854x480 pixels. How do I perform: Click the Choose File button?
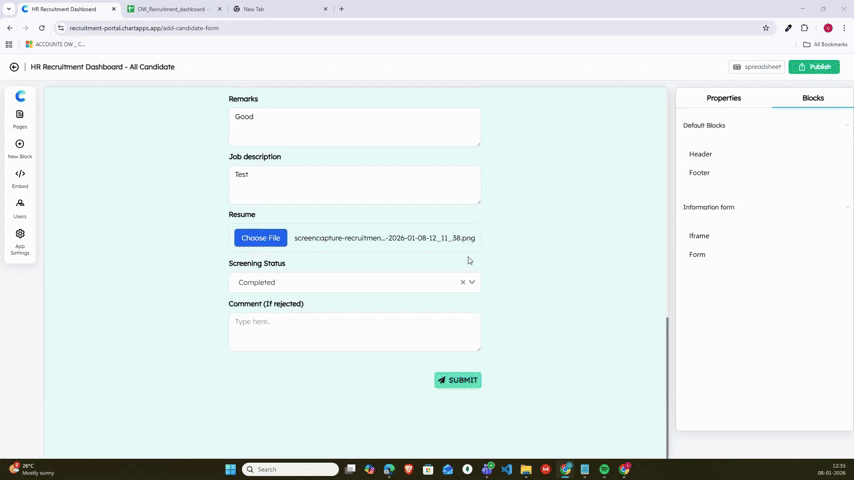point(260,238)
